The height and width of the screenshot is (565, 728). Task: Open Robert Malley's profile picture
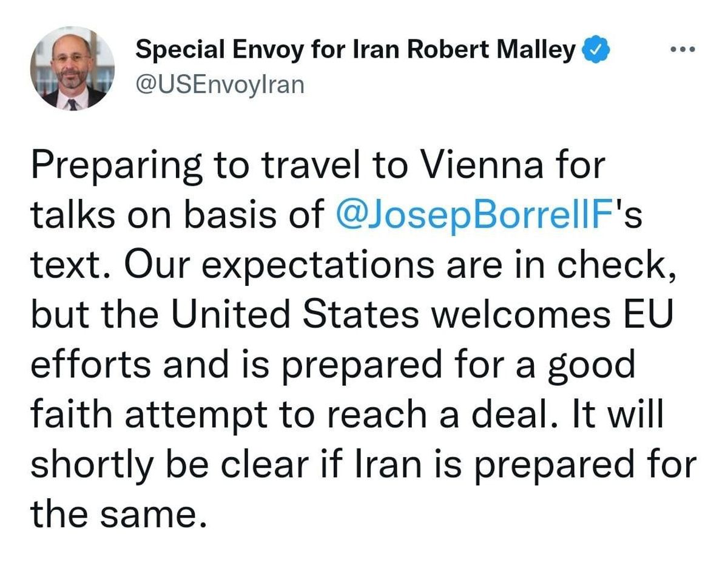click(73, 69)
